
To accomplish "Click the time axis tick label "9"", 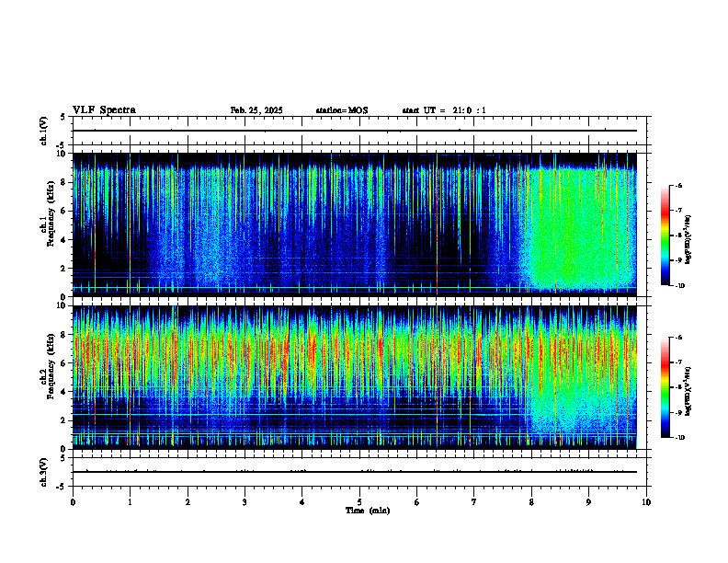I will [x=588, y=502].
